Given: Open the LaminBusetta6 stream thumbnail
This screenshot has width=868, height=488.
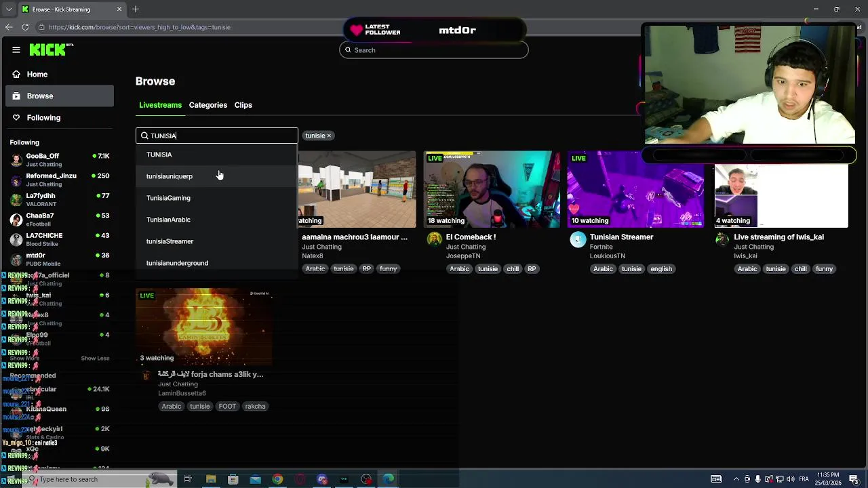Looking at the screenshot, I should 204,327.
